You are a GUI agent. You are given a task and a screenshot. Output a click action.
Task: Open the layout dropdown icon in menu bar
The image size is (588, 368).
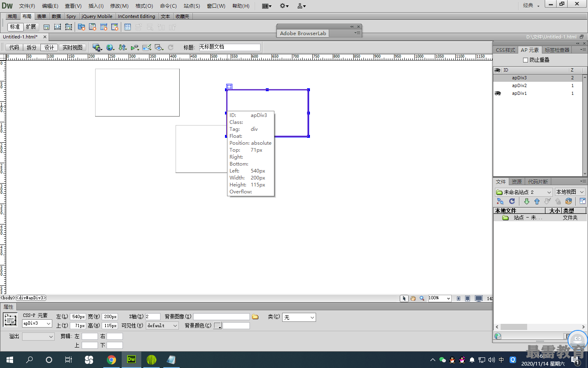267,6
